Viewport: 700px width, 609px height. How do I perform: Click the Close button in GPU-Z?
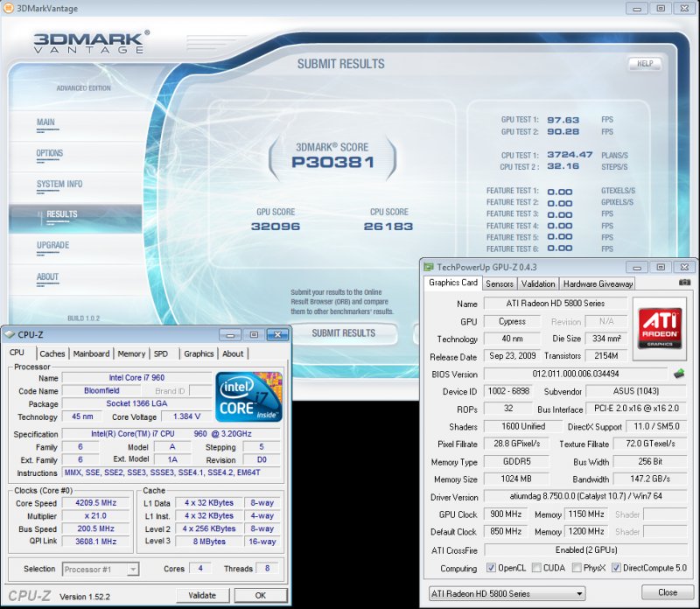[668, 592]
